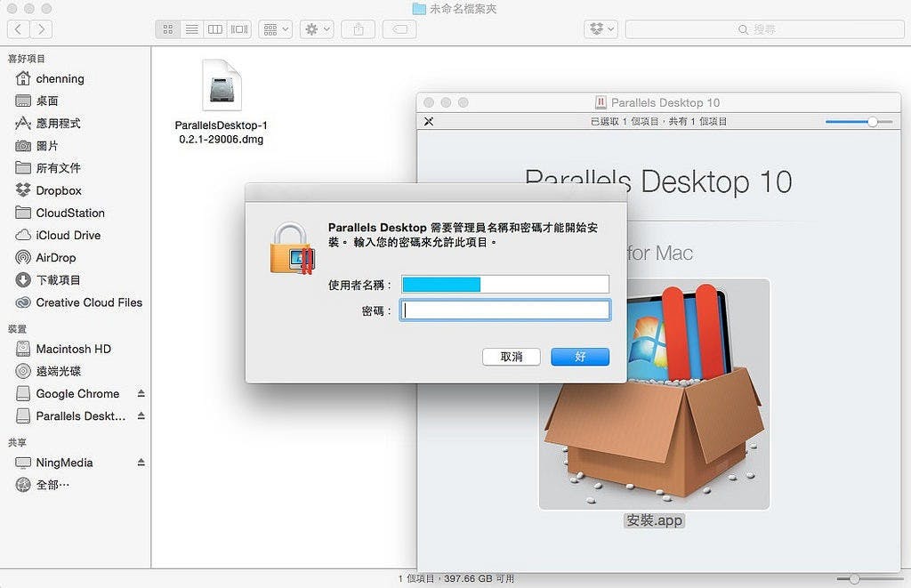Image resolution: width=911 pixels, height=588 pixels.
Task: Eject the Google Chrome volume
Action: (141, 393)
